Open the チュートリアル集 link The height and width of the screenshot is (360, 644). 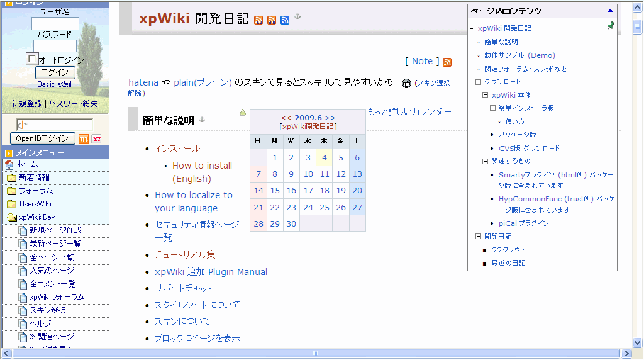click(185, 255)
